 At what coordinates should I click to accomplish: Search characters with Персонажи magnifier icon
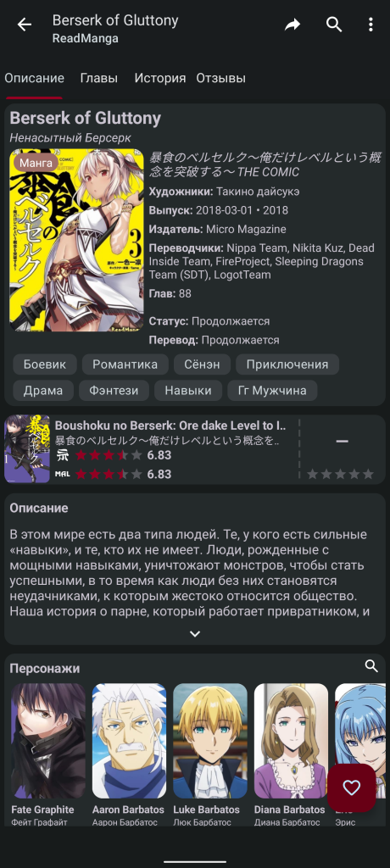point(371,666)
